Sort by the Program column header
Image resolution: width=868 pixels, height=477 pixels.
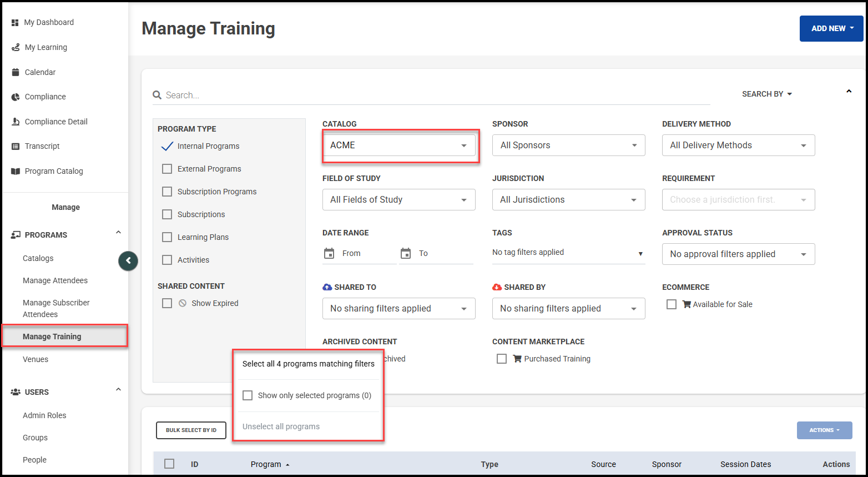tap(266, 464)
